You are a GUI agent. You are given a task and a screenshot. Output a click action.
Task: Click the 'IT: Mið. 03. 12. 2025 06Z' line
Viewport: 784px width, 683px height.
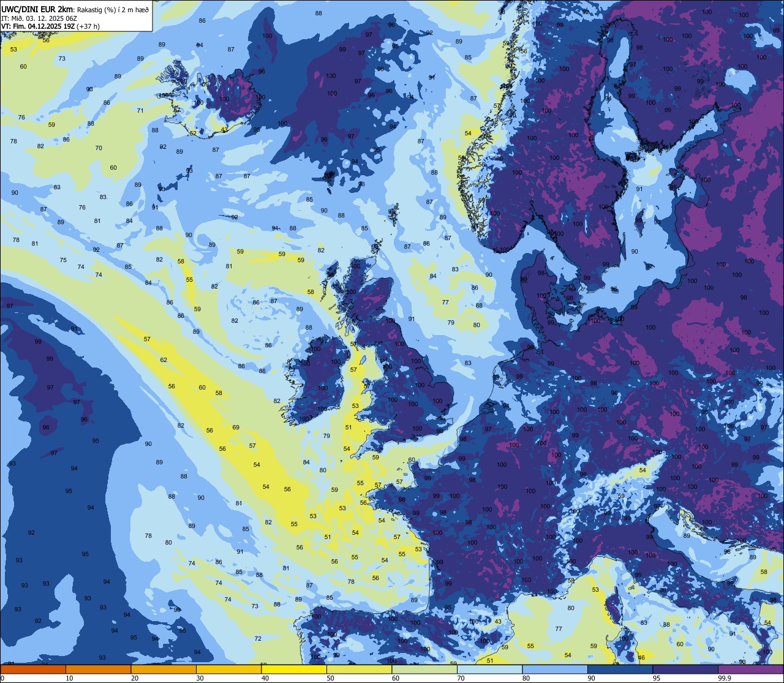pyautogui.click(x=39, y=18)
